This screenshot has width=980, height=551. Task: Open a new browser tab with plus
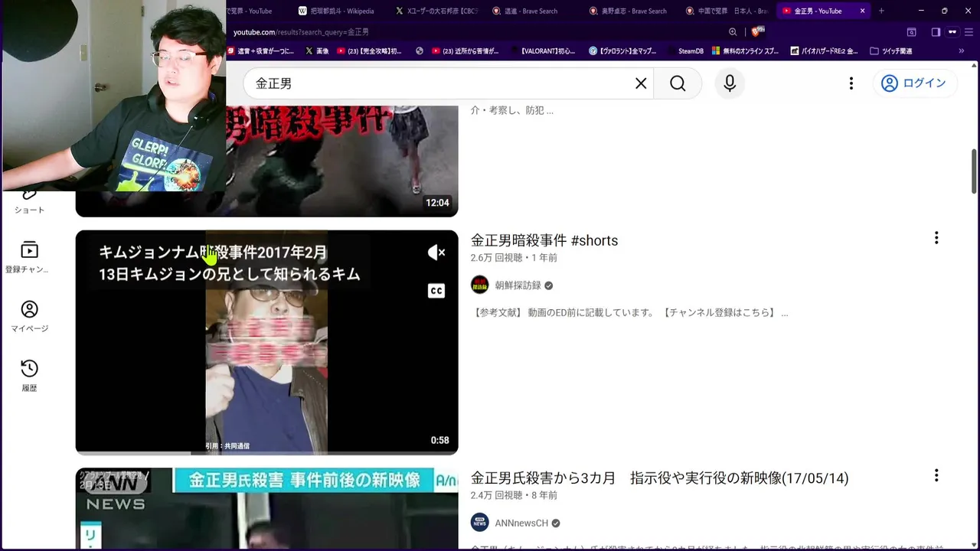click(x=881, y=11)
